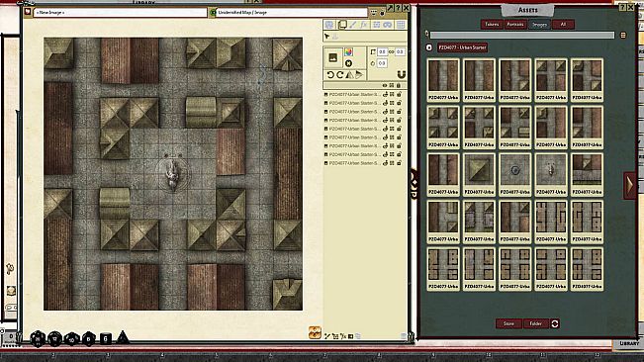Pop out the image window
The image size is (644, 362).
click(390, 8)
